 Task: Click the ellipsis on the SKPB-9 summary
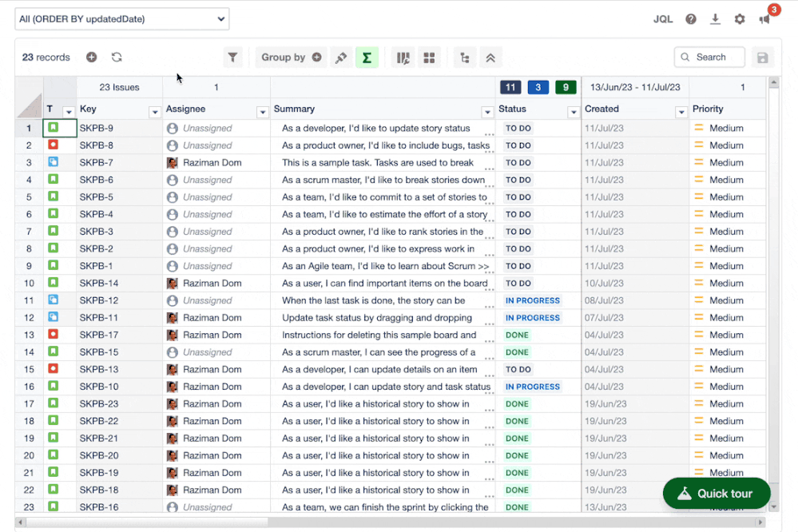coord(489,134)
